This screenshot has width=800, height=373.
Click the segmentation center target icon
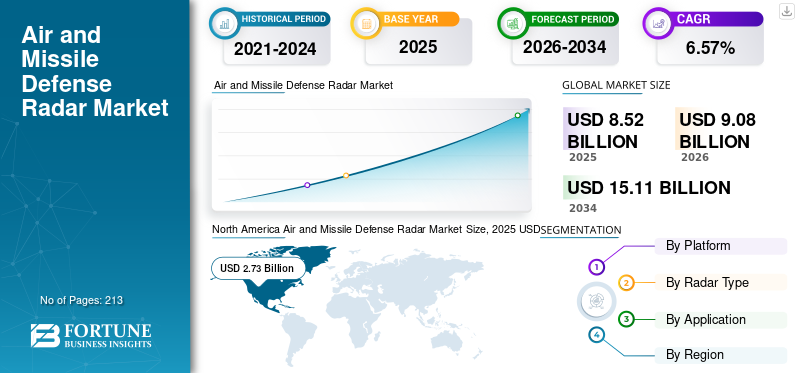click(x=595, y=301)
